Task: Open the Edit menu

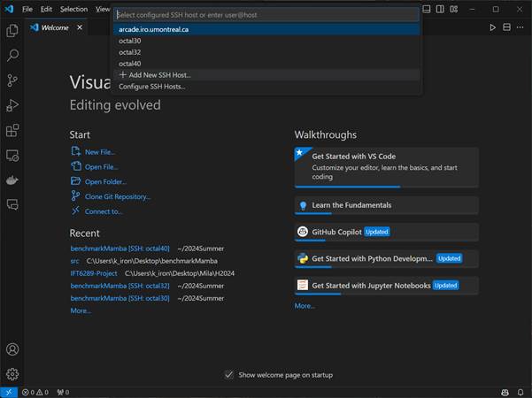Action: point(46,9)
